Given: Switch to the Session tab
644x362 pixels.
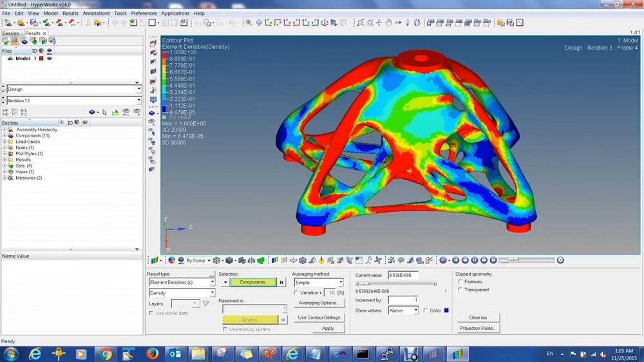Looking at the screenshot, I should [x=11, y=33].
